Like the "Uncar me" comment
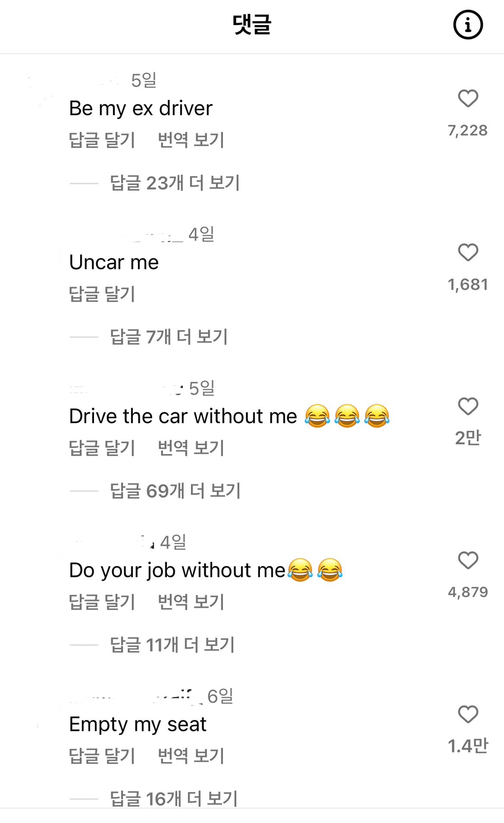Screen dimensions: 504x823 pos(468,253)
